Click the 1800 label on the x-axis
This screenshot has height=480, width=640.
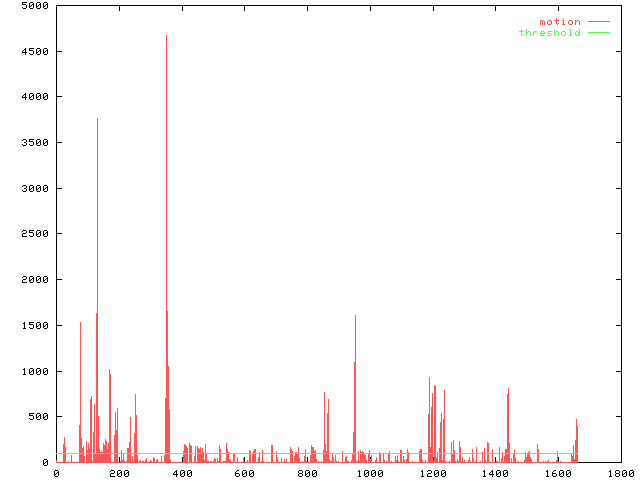(x=620, y=473)
